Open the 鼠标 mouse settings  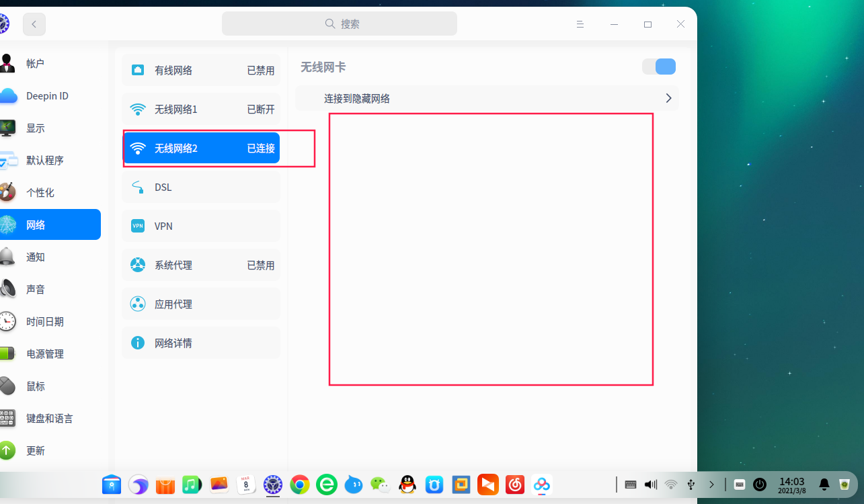pos(50,386)
